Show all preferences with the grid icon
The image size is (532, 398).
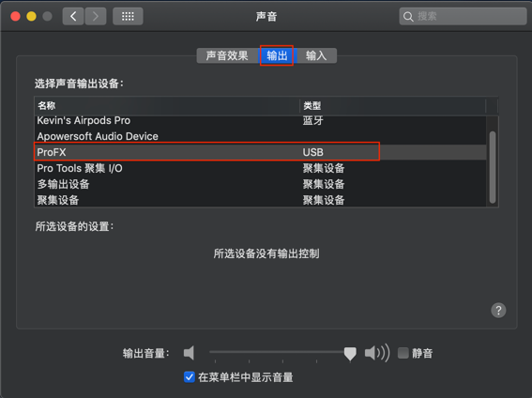tap(128, 16)
